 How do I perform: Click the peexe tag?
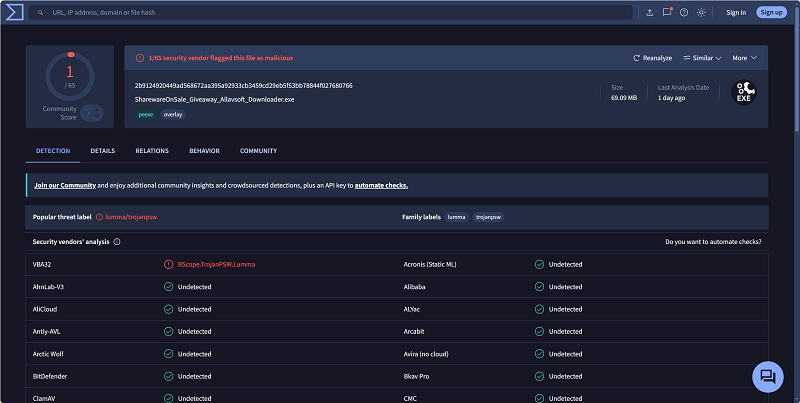pos(146,115)
